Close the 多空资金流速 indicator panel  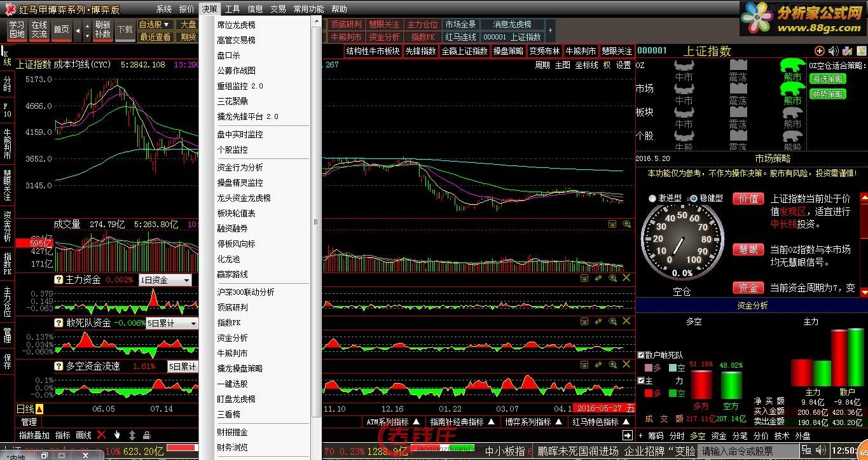(627, 365)
